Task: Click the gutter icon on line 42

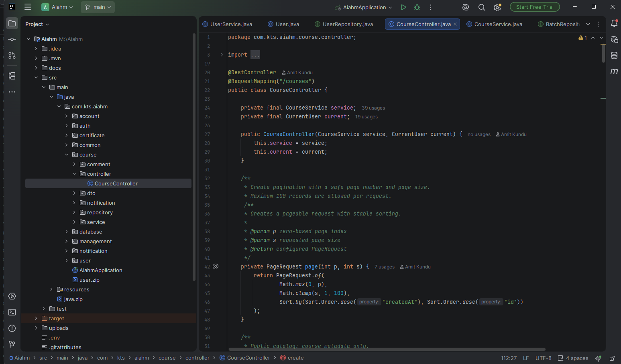Action: click(216, 266)
